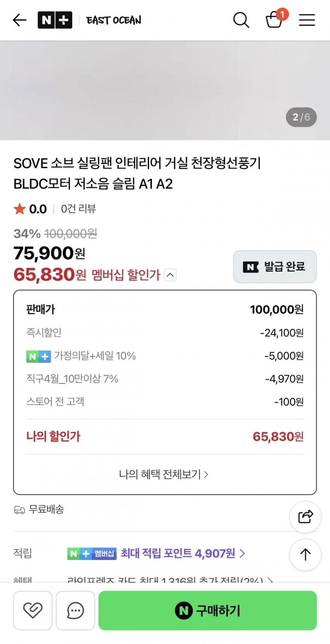Open the hamburger menu
Screen dimensions: 330x644
click(x=307, y=20)
